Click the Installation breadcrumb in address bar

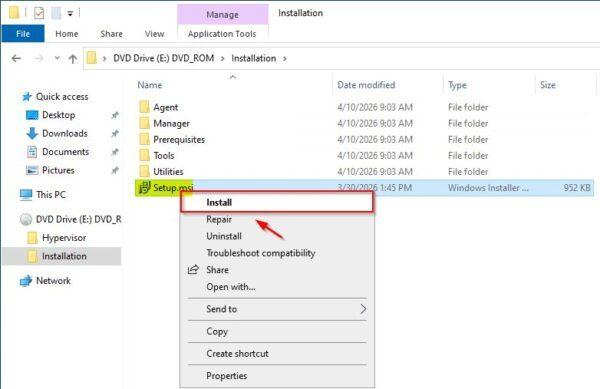254,58
